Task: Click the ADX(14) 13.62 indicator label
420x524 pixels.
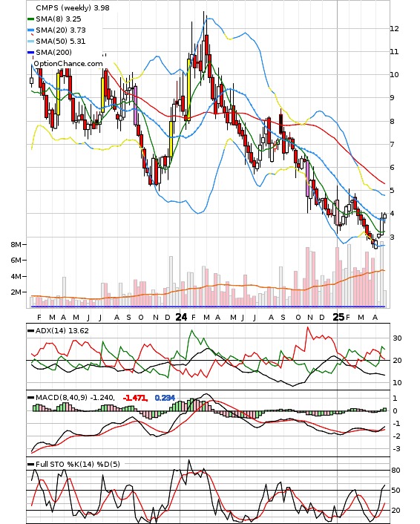Action: pos(62,331)
